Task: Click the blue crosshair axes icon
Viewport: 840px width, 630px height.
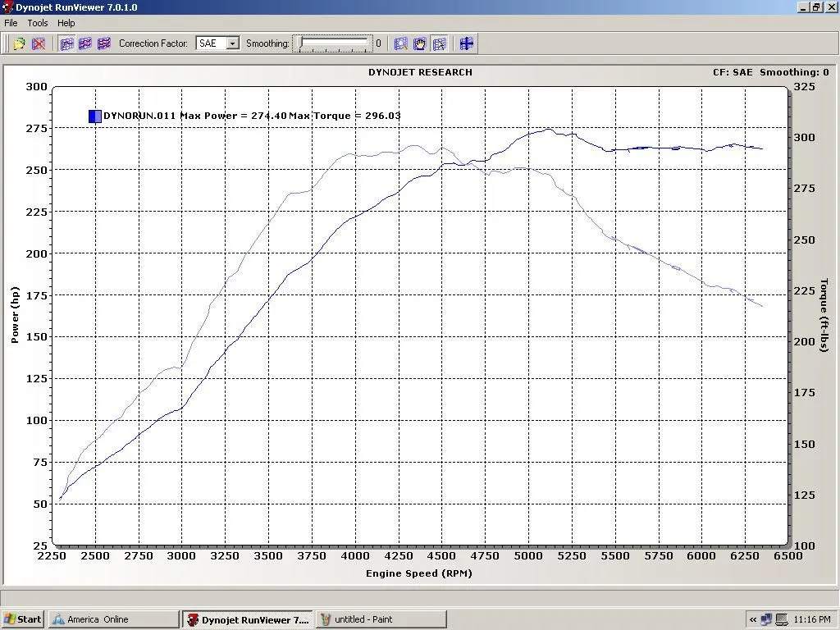Action: (x=466, y=43)
